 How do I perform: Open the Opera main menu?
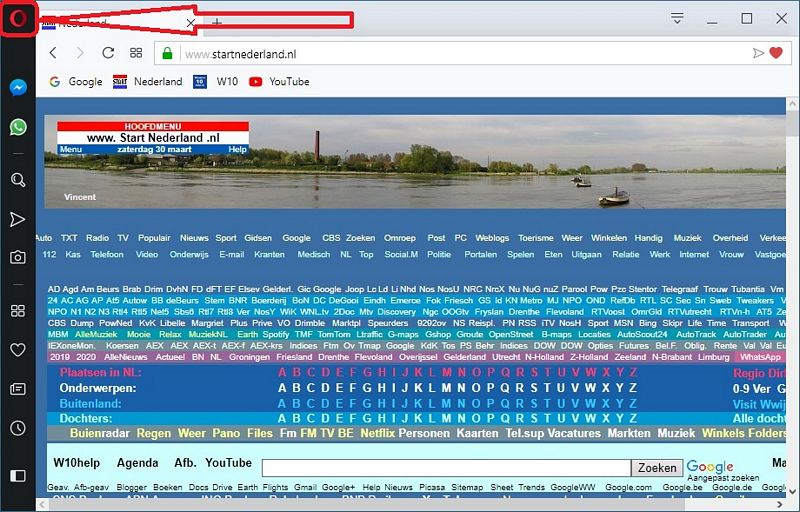[x=18, y=19]
